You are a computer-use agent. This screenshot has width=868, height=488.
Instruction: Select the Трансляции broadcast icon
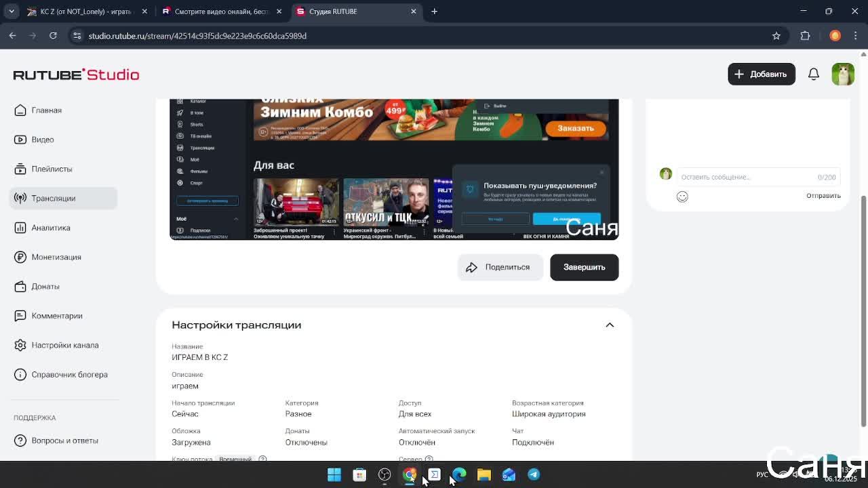[x=20, y=199]
